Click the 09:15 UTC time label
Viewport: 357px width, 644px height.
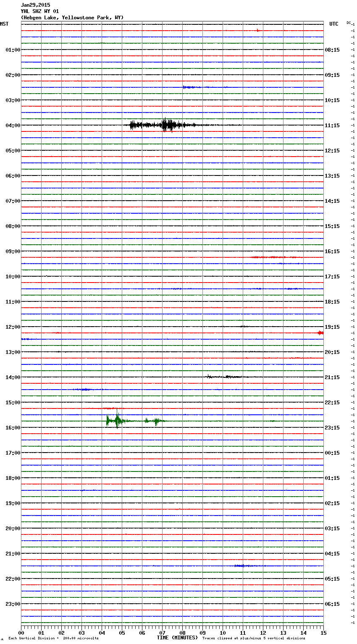332,75
